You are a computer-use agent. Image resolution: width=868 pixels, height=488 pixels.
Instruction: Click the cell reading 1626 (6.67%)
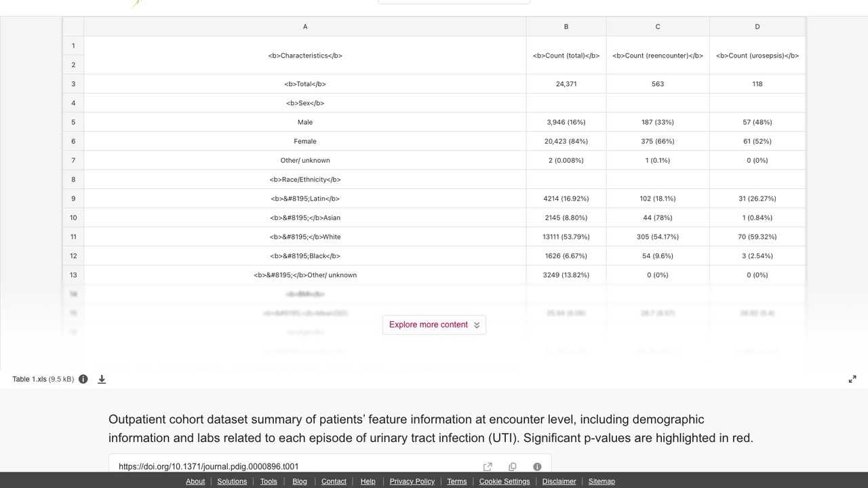click(x=566, y=256)
